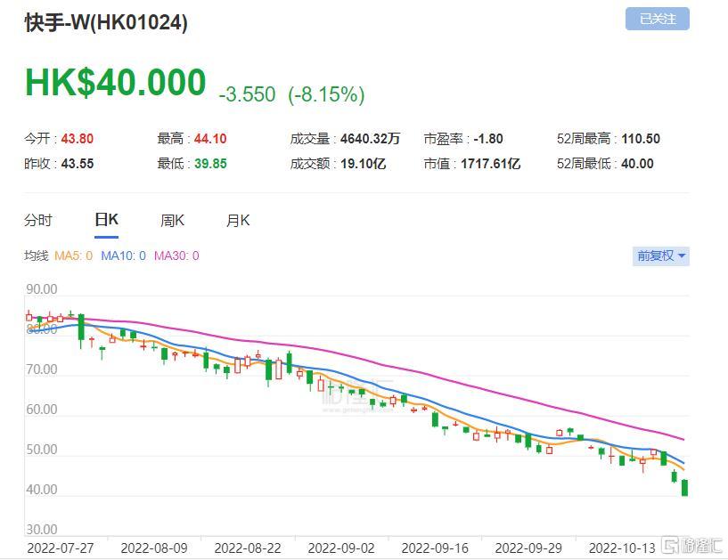Click the magenta MA30 line end point
The width and height of the screenshot is (728, 560).
(x=683, y=440)
